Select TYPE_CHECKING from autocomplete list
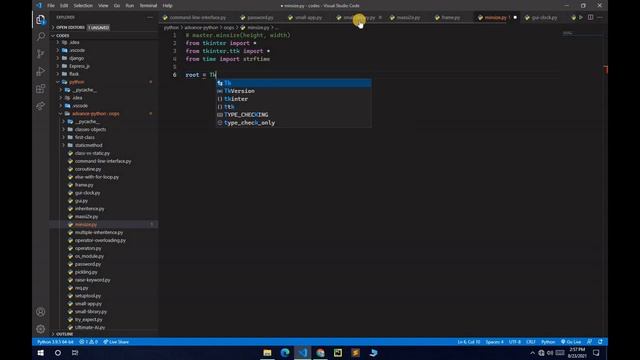 293,115
